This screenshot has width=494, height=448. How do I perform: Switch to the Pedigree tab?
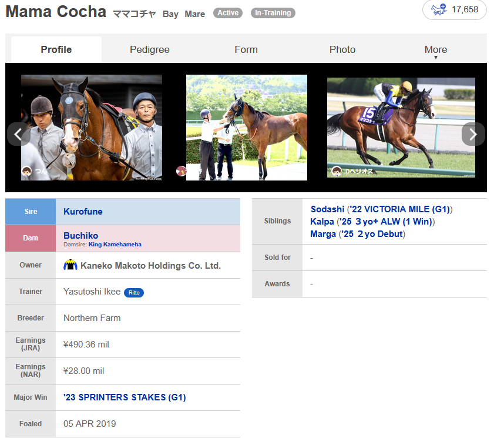150,49
